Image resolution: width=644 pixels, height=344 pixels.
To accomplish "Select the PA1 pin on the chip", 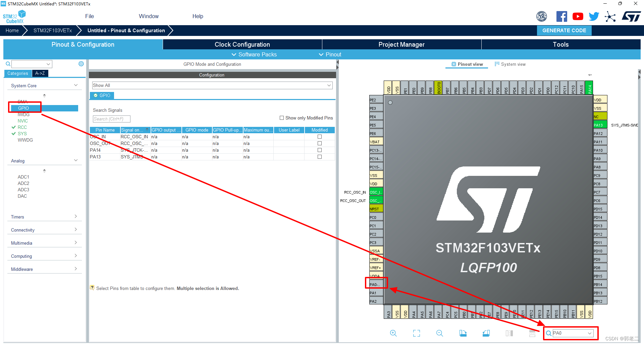I will (376, 293).
